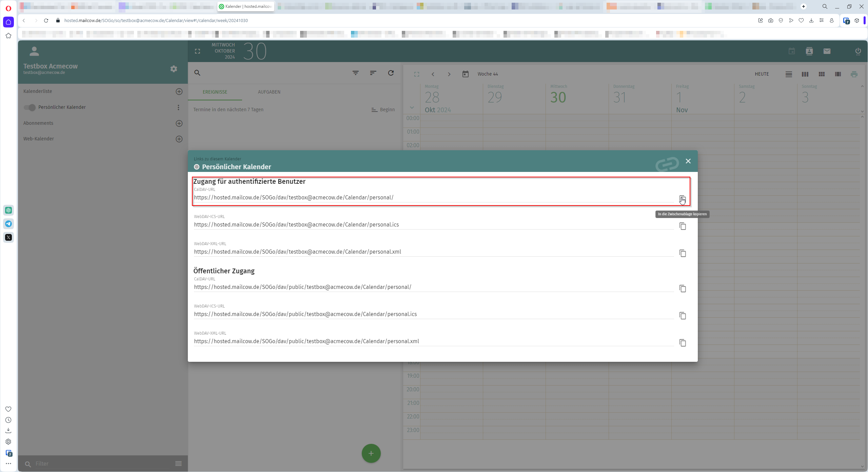Jump to today with the HEUTE button
This screenshot has height=472, width=868.
point(762,74)
